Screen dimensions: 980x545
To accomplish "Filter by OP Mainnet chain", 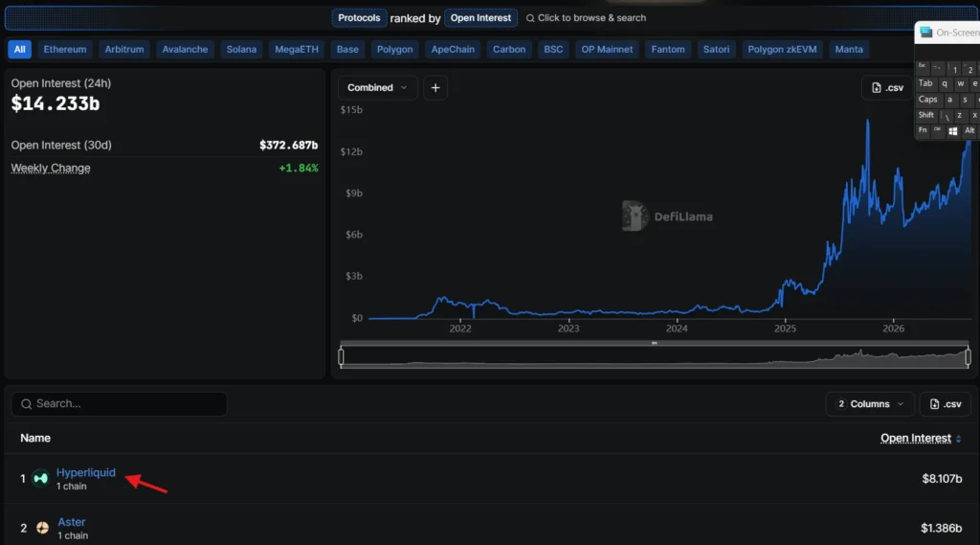I will click(x=607, y=50).
